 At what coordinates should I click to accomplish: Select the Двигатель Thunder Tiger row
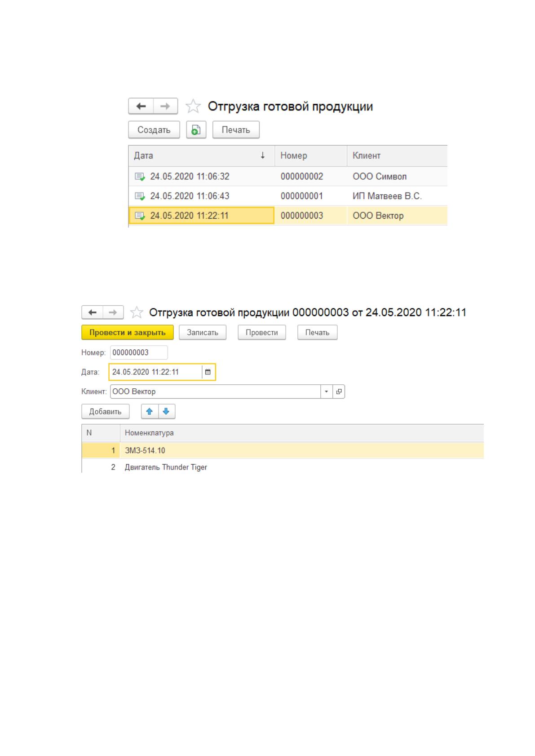coord(283,467)
